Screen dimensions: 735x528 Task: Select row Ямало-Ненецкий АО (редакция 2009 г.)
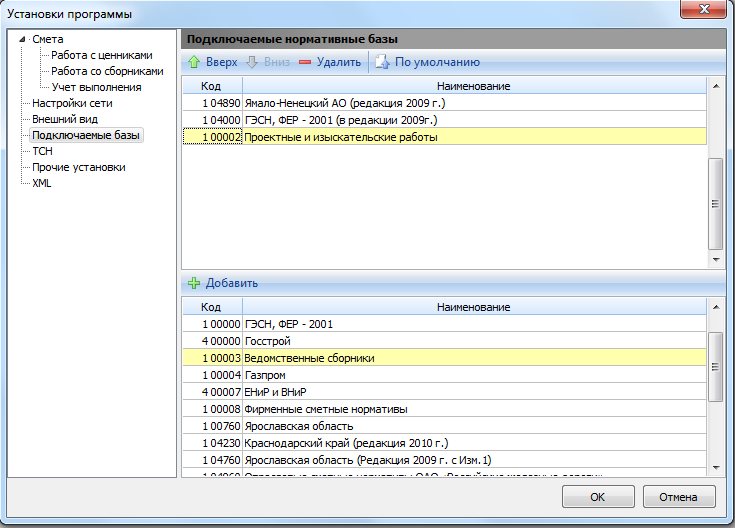click(444, 103)
